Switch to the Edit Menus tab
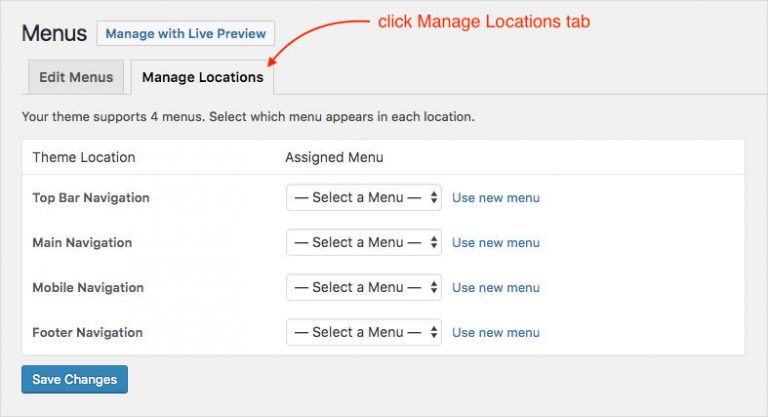 75,77
